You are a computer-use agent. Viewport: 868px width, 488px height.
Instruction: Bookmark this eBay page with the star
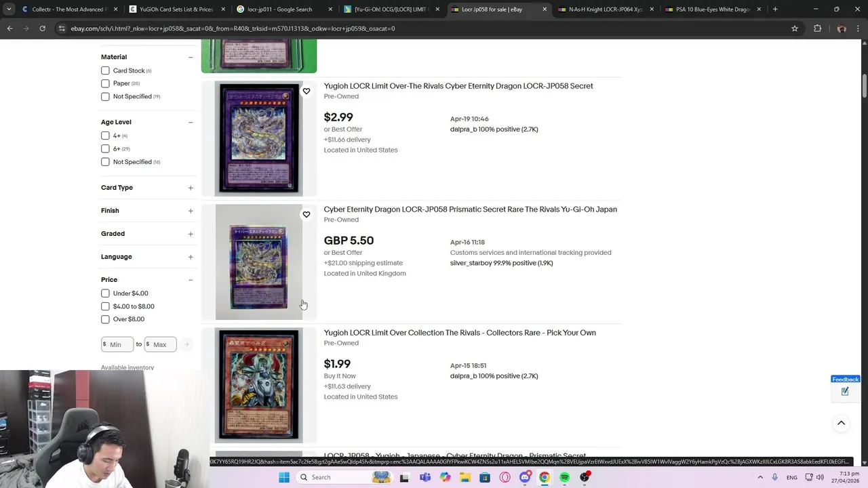click(x=795, y=28)
